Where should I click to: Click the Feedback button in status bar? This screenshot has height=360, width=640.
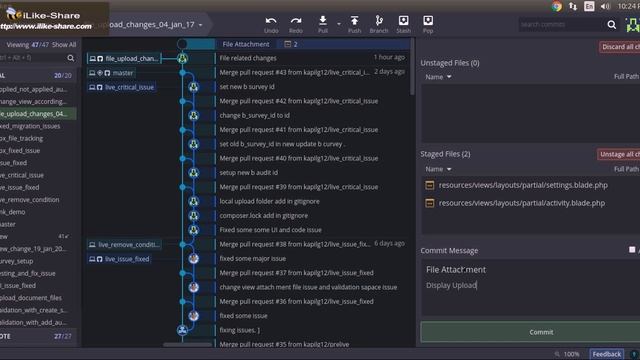(606, 354)
